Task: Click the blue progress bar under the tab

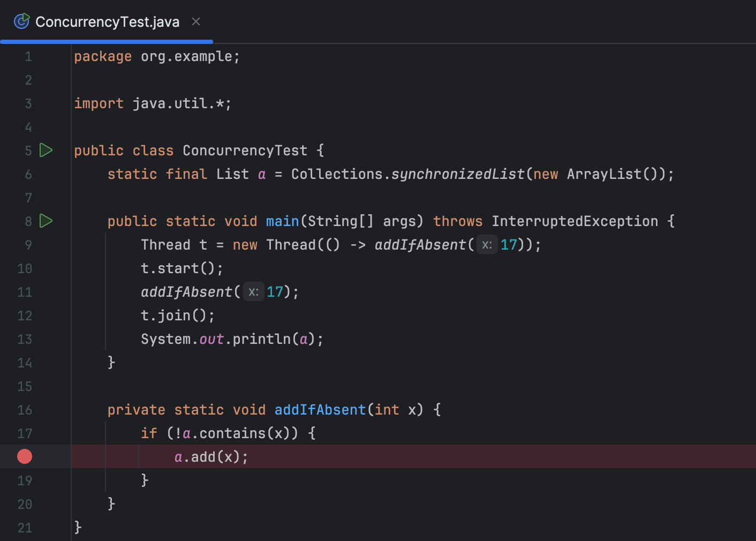Action: tap(106, 41)
